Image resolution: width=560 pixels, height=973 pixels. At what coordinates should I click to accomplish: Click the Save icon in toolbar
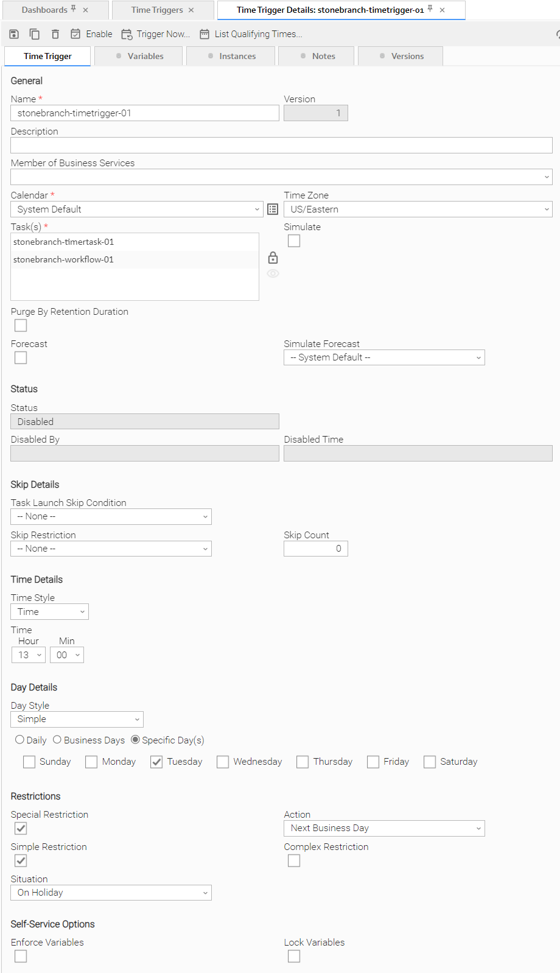tap(14, 34)
